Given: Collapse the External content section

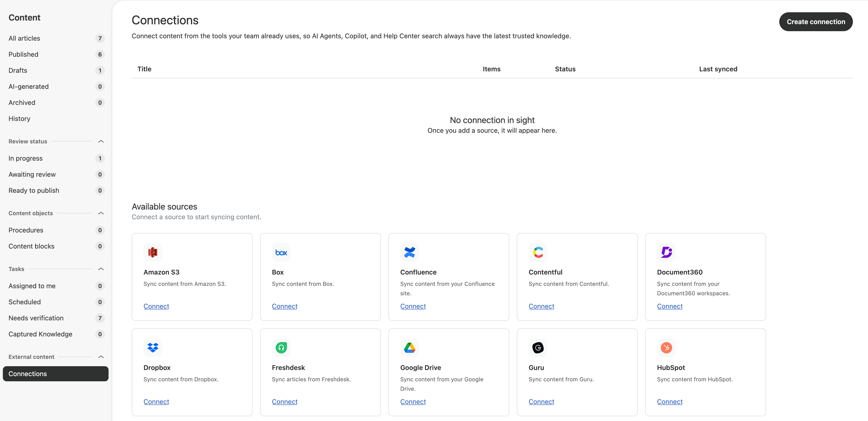Looking at the screenshot, I should click(x=101, y=357).
